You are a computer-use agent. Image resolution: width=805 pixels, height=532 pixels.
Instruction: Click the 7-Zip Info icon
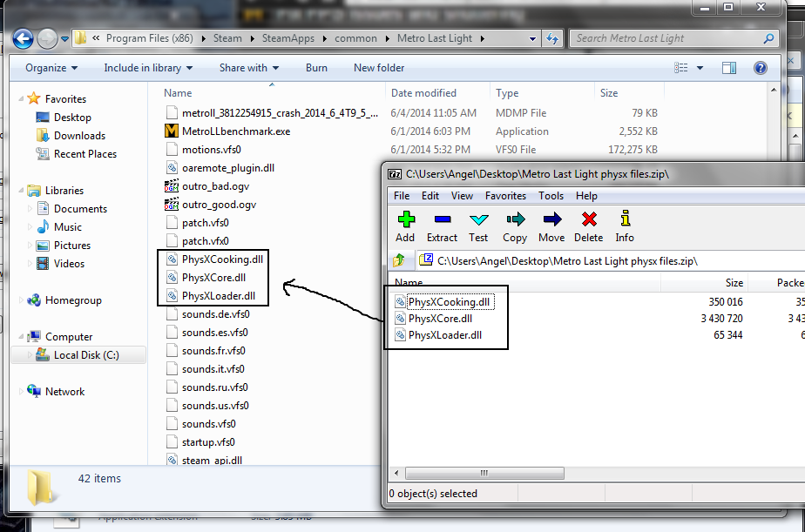625,219
